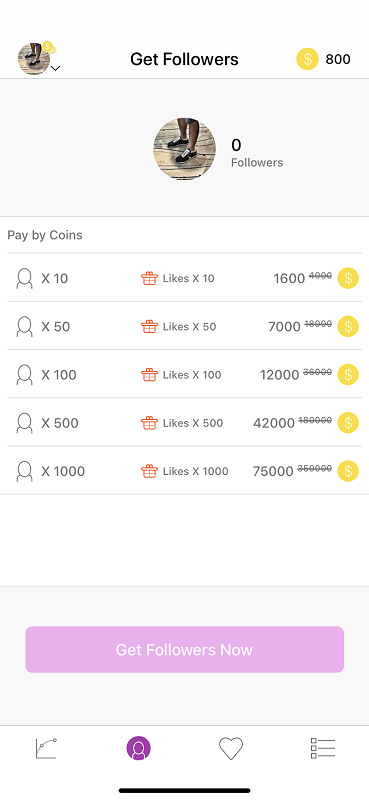The height and width of the screenshot is (800, 369).
Task: Click the Get Followers Now button
Action: click(185, 649)
